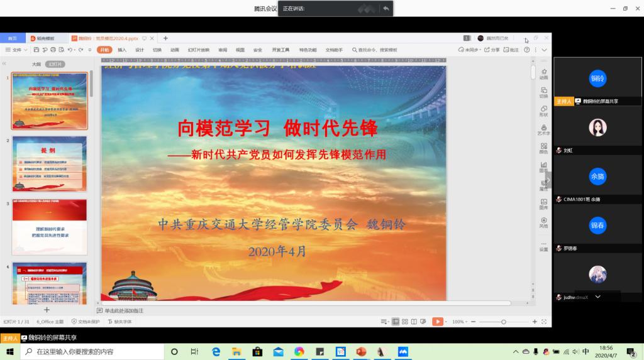Select the slide 2 提纲 thumbnail

pyautogui.click(x=50, y=164)
